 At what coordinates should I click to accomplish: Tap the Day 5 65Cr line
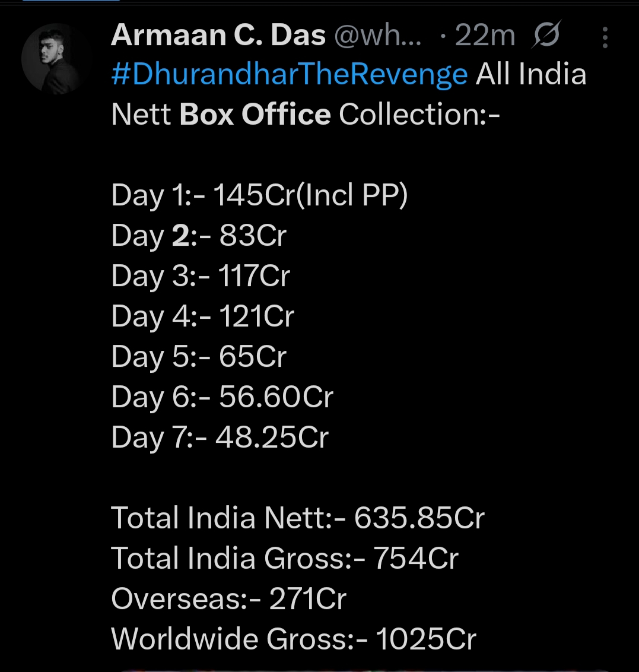(x=199, y=357)
